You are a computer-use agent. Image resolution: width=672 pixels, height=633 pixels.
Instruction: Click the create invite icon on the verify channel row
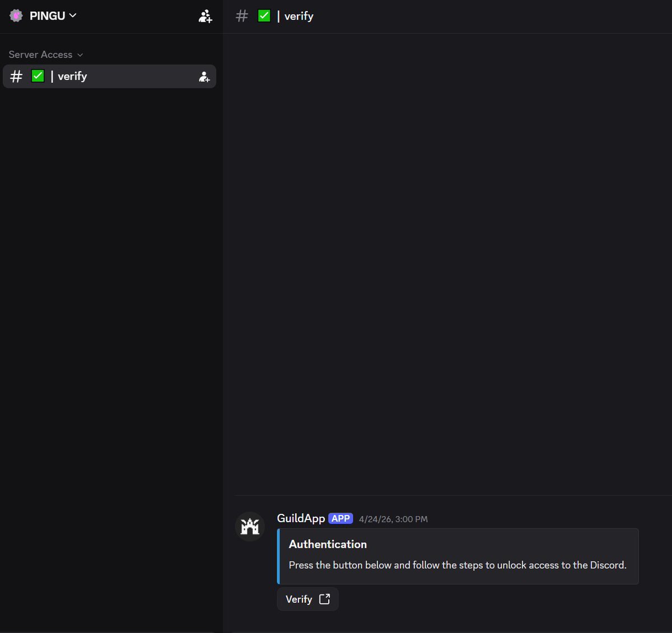204,77
